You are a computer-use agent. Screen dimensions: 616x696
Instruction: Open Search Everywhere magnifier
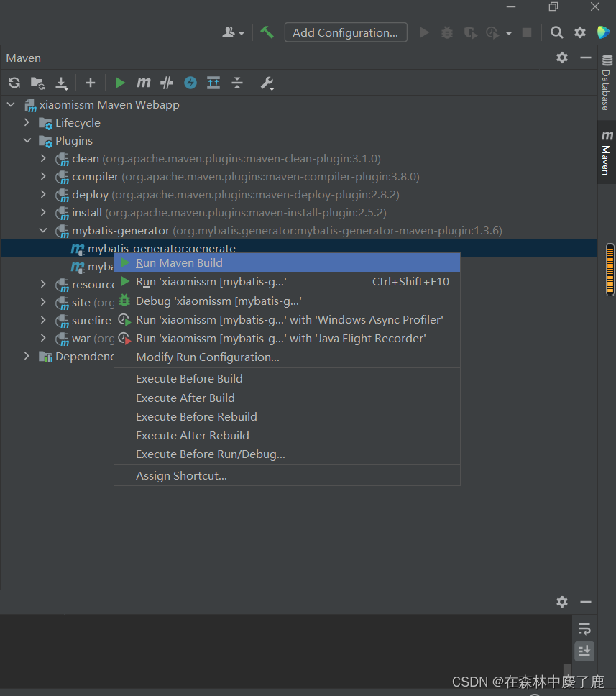556,32
